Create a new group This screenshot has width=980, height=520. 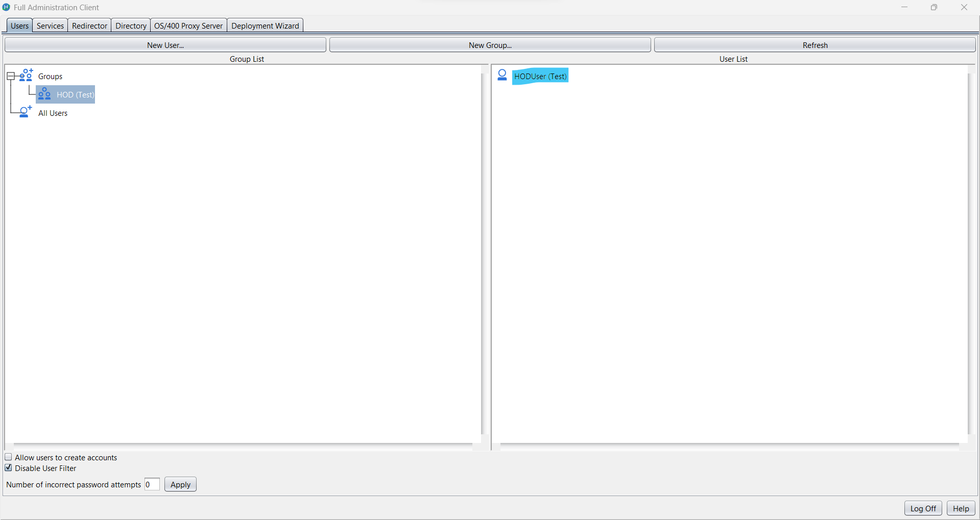[489, 44]
